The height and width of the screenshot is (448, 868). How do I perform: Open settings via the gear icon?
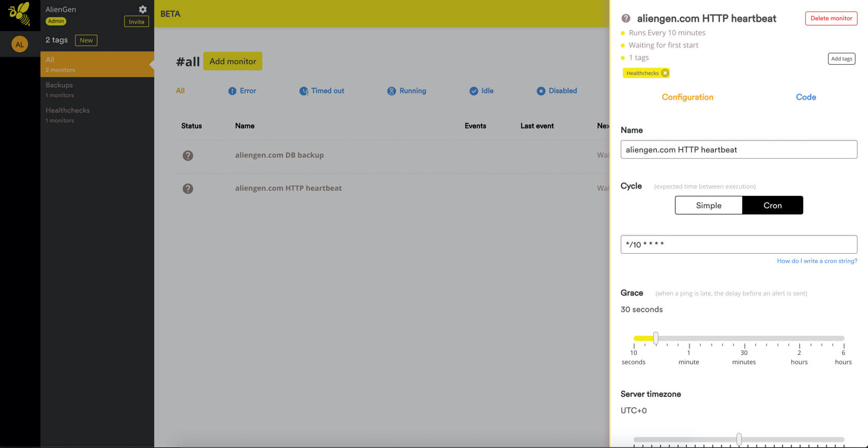pyautogui.click(x=143, y=9)
